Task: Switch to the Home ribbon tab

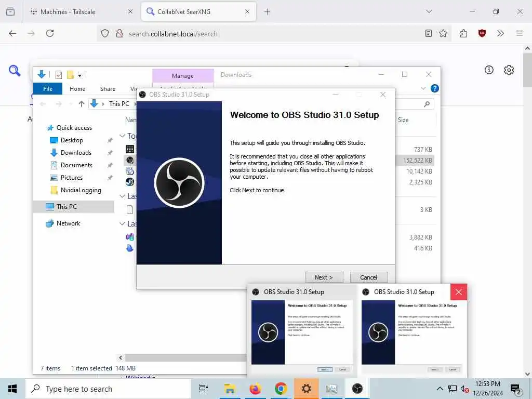Action: coord(77,88)
